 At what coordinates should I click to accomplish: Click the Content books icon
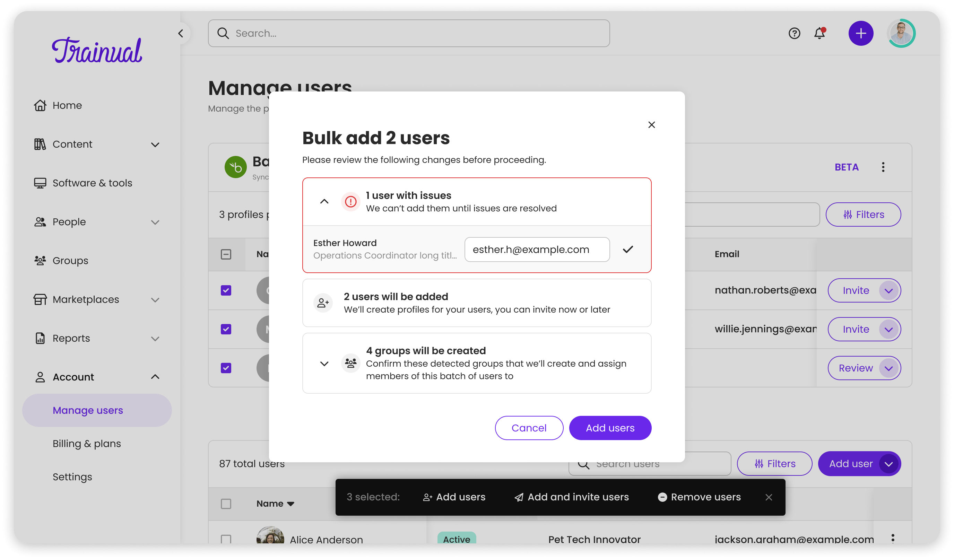tap(40, 144)
